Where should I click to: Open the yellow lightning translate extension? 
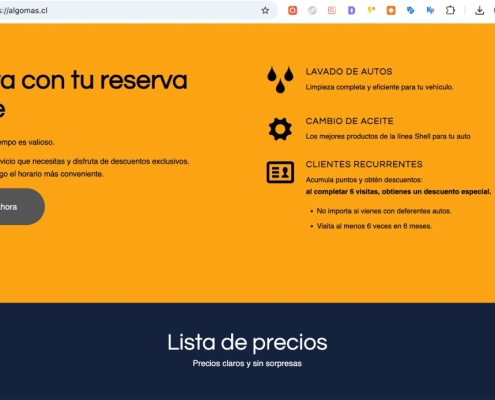(371, 11)
